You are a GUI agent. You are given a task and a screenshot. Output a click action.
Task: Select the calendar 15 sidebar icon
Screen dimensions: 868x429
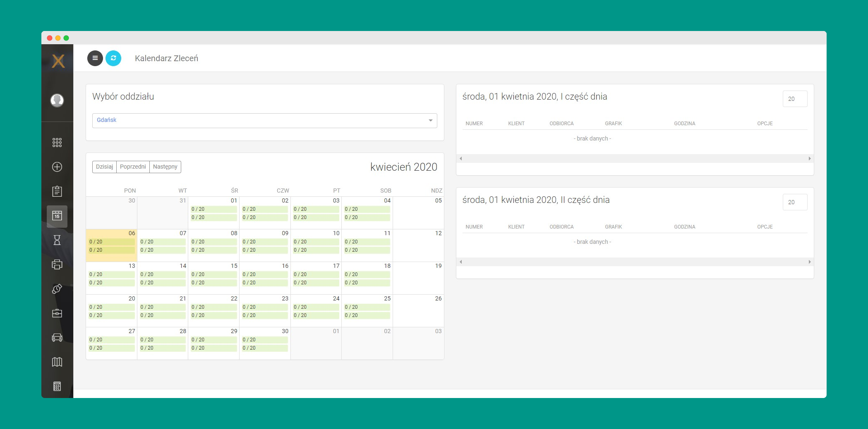coord(57,216)
